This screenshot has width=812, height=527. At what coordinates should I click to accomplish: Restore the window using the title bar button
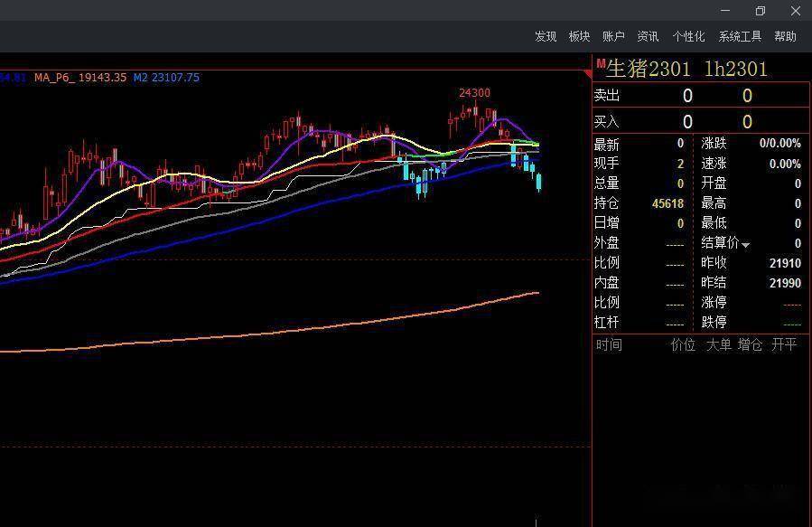point(760,11)
